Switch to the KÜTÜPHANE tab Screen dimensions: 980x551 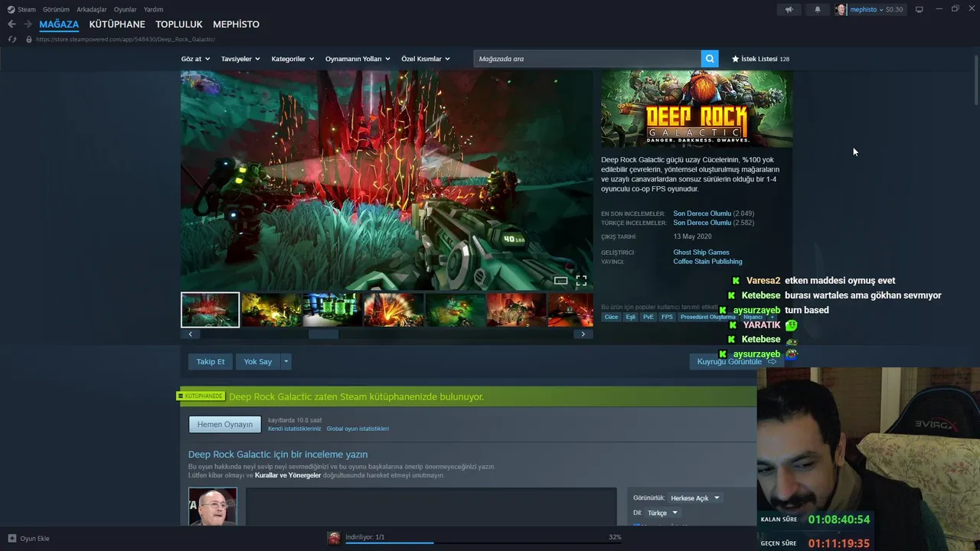point(117,24)
